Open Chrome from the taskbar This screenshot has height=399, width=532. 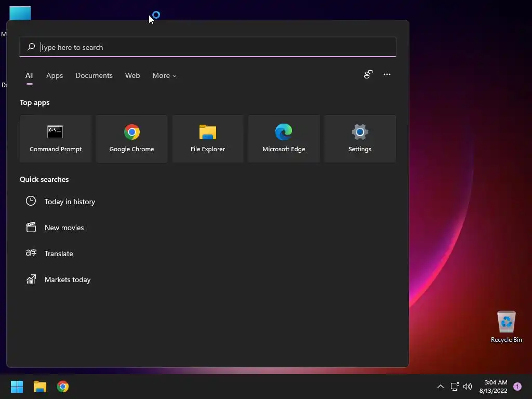(63, 387)
